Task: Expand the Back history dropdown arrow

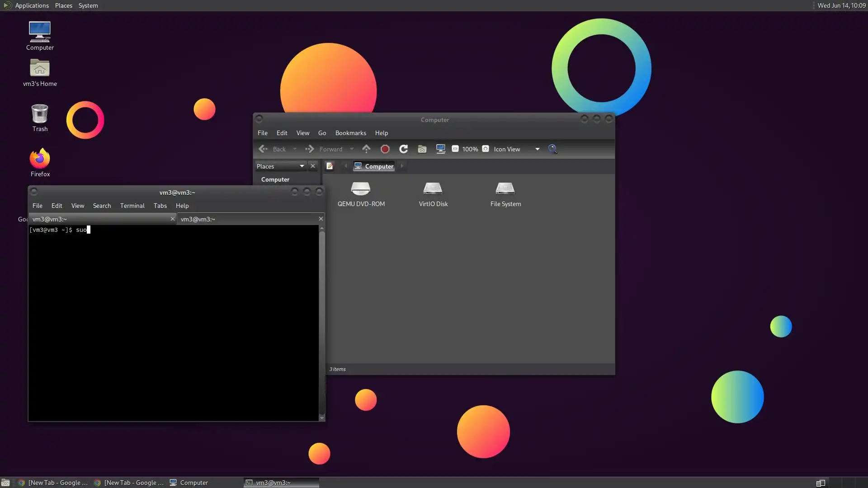Action: coord(295,149)
